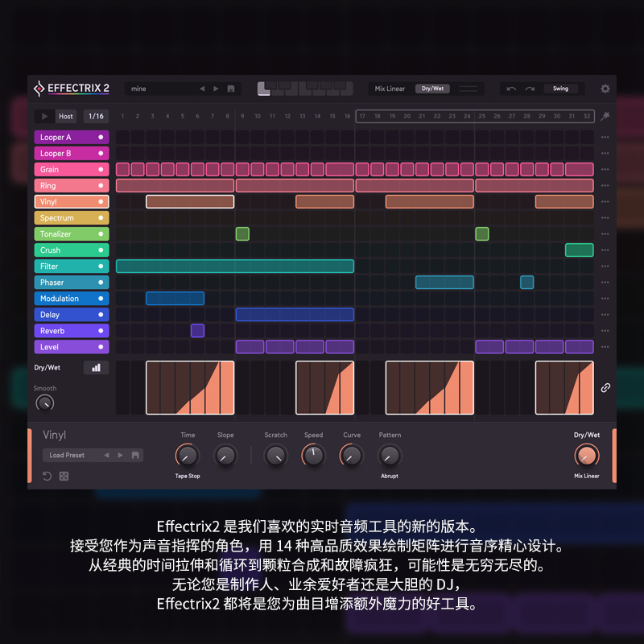Open the bar-chart icon next to Dry/Wet

click(x=96, y=368)
